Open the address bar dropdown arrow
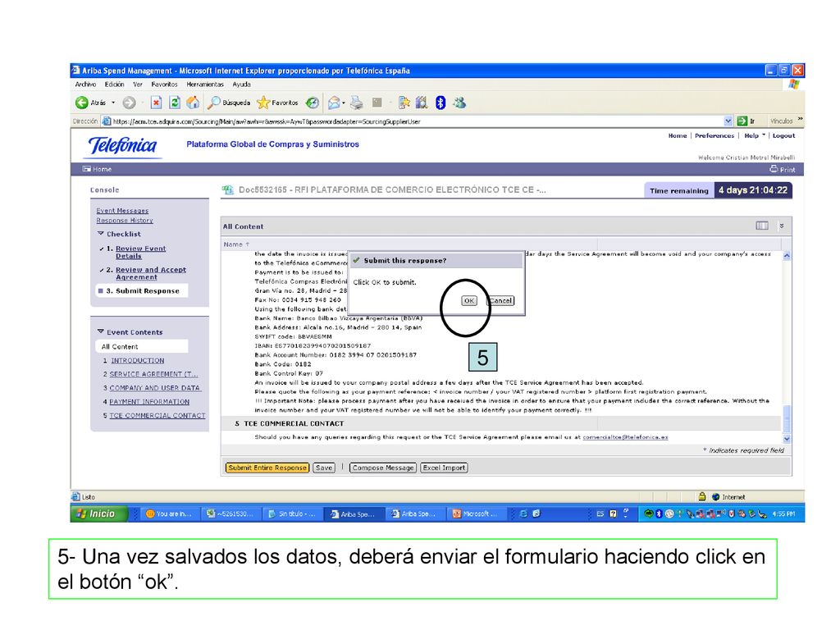 point(728,121)
